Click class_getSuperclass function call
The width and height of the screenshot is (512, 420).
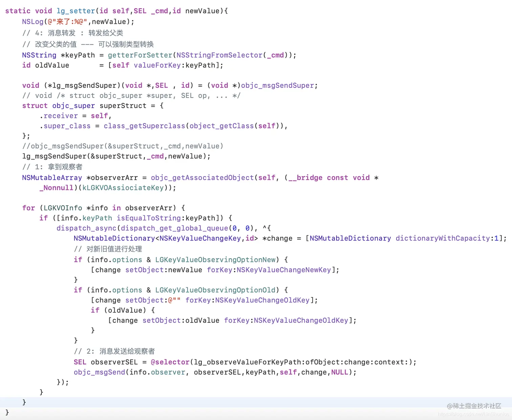point(145,126)
